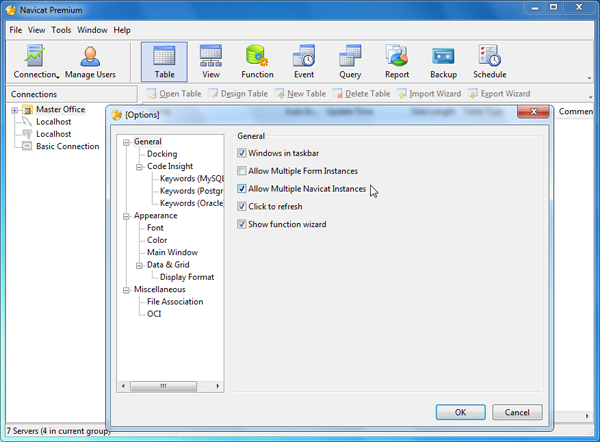Viewport: 600px width, 442px height.
Task: Uncheck Windows in taskbar option
Action: pos(241,153)
